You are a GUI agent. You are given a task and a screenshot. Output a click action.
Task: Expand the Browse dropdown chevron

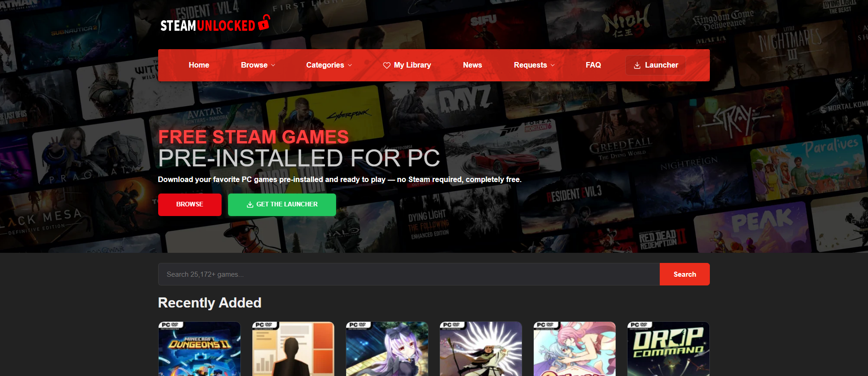tap(273, 65)
